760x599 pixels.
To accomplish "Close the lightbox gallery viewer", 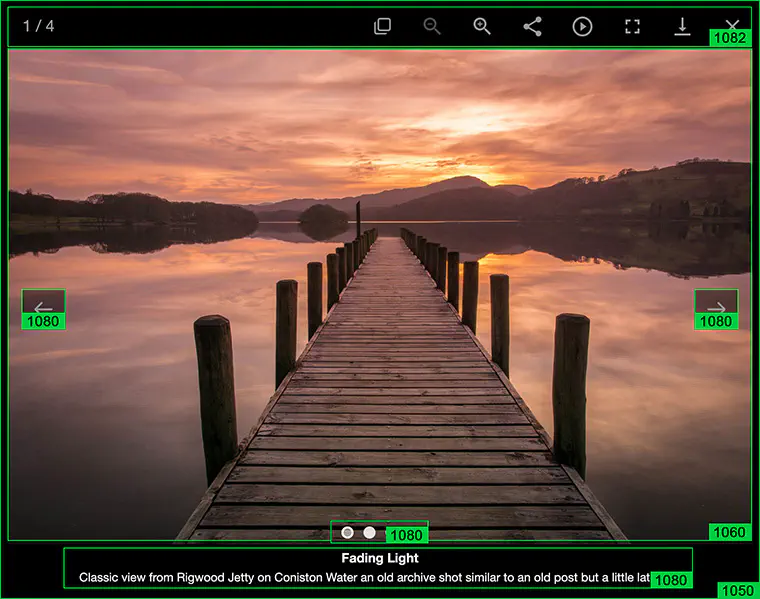I will tap(732, 24).
